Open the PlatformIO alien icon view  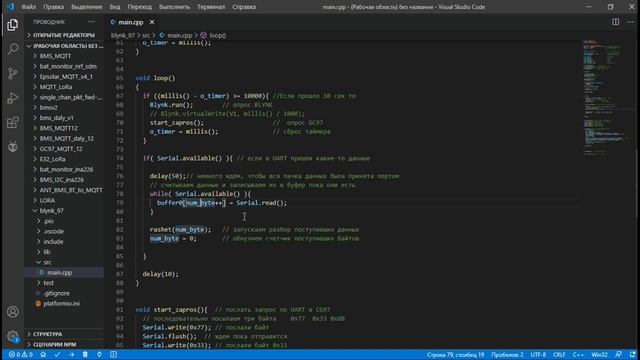coord(13,147)
